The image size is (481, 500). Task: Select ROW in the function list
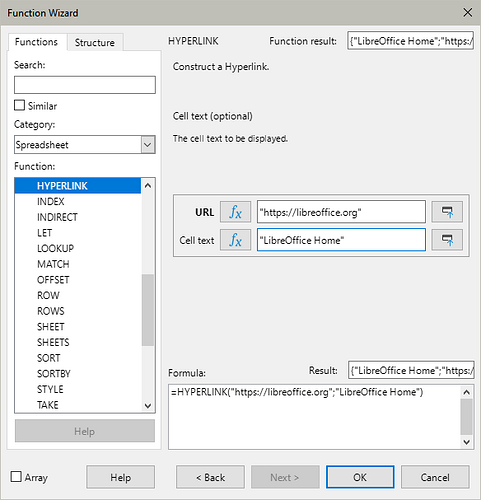(78, 295)
